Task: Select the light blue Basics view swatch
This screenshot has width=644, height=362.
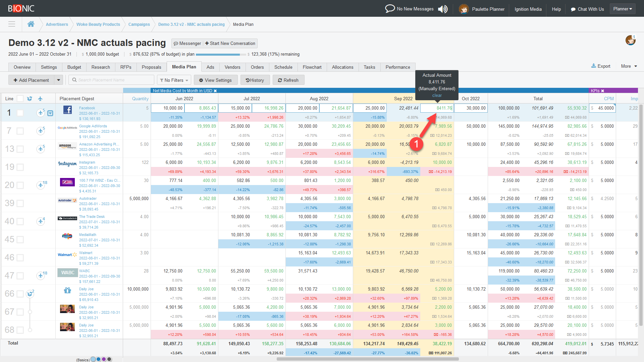Action: [x=93, y=359]
